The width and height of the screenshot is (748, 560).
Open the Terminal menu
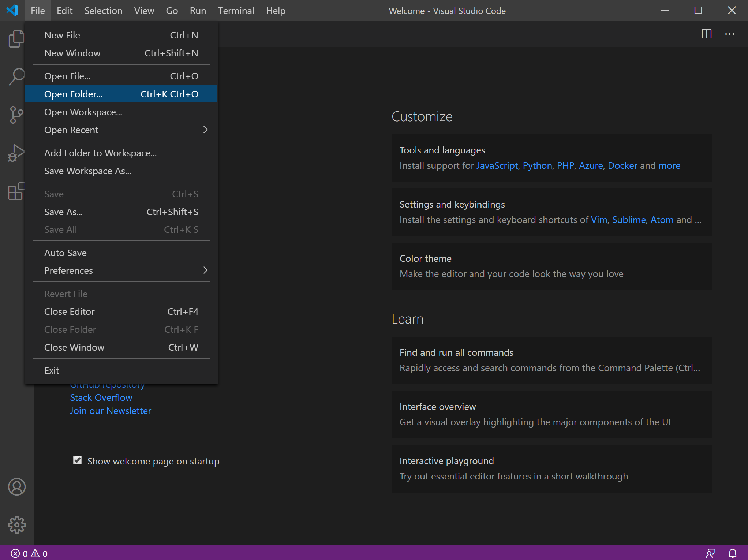(236, 11)
